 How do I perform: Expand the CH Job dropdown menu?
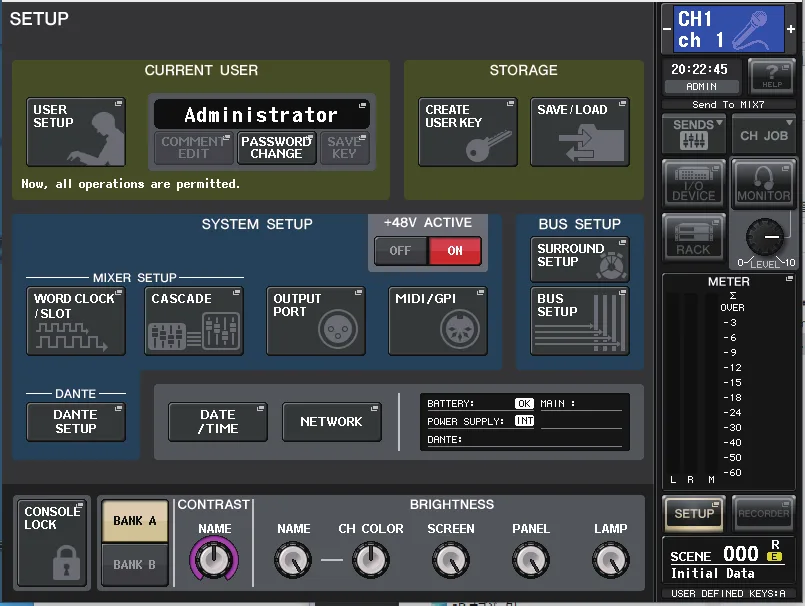coord(764,134)
